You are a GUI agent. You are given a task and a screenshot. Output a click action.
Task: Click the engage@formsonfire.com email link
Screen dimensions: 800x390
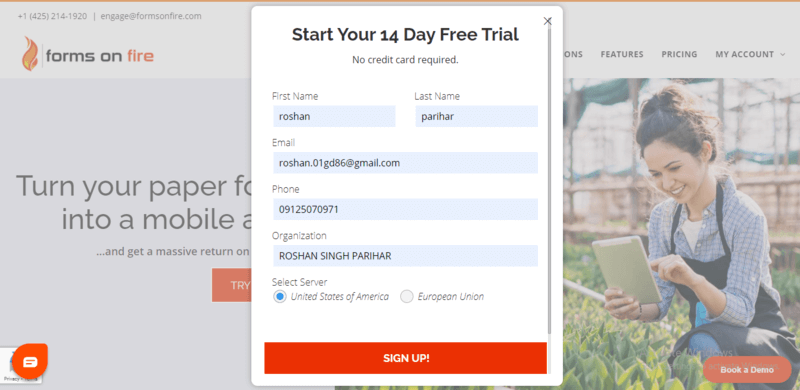(x=151, y=16)
